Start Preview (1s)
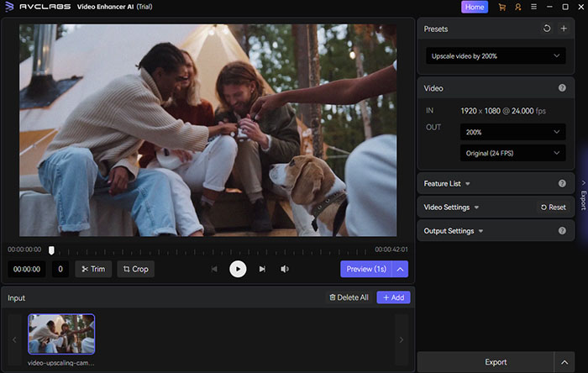Viewport: 588px width, 373px height. click(x=366, y=269)
